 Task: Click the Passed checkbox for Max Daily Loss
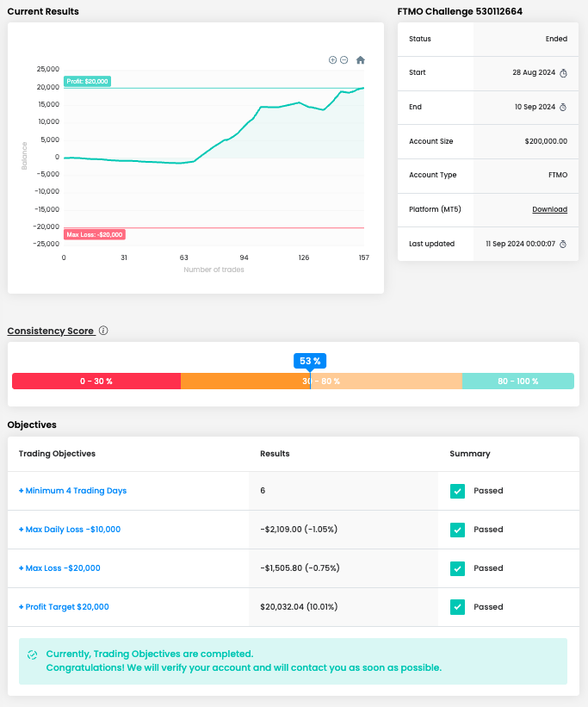coord(458,530)
